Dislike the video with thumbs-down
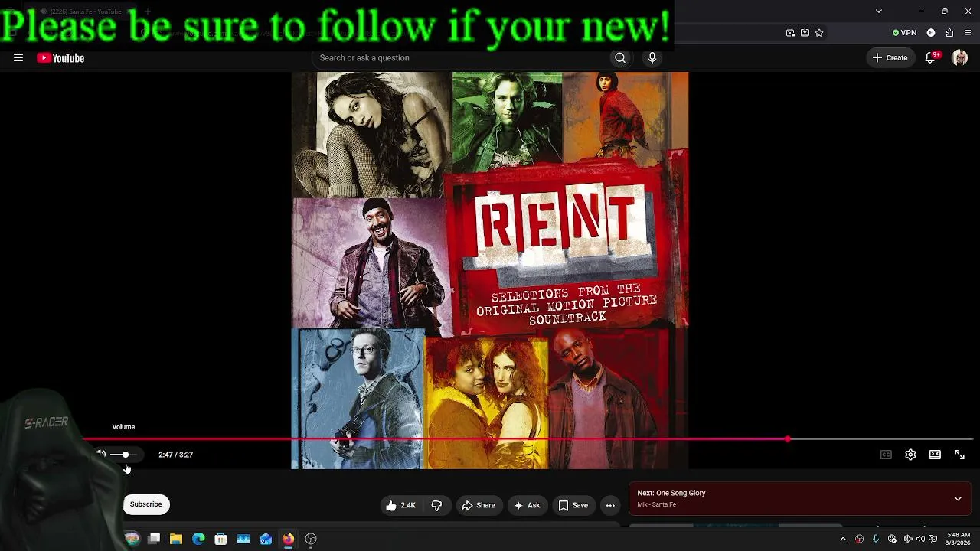 pos(436,505)
